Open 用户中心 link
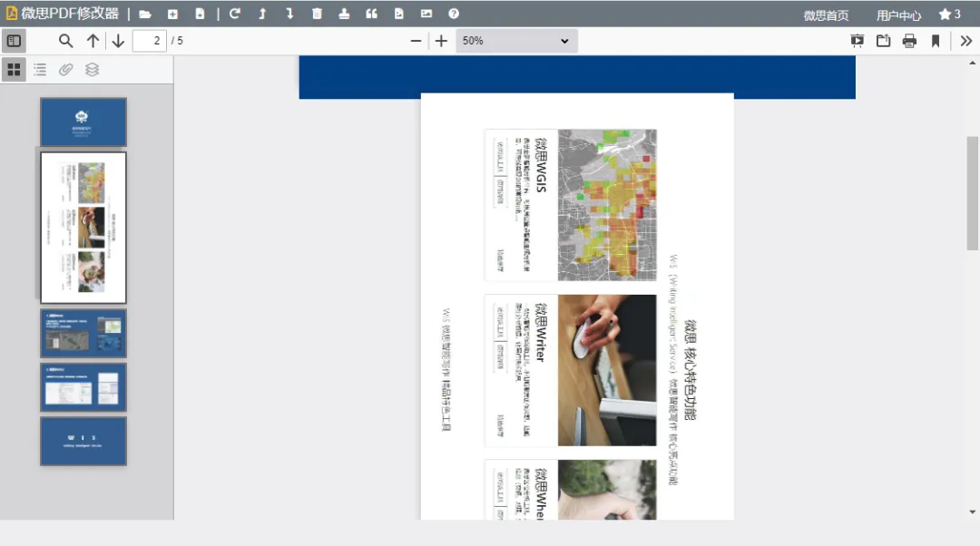The height and width of the screenshot is (546, 980). (898, 15)
